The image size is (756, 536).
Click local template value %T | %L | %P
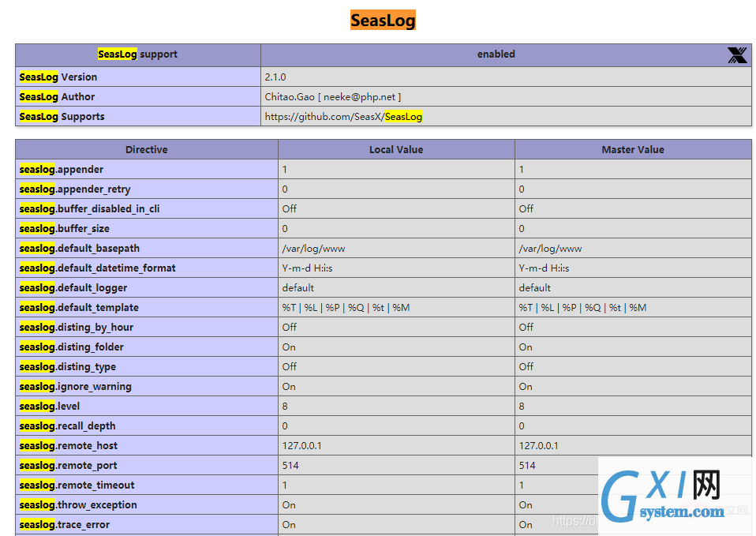tap(346, 308)
